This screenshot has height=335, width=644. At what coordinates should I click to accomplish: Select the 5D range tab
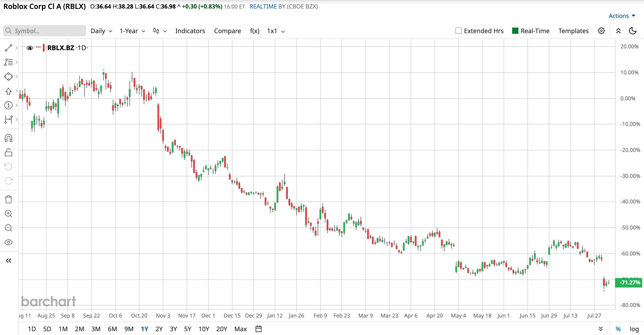47,329
